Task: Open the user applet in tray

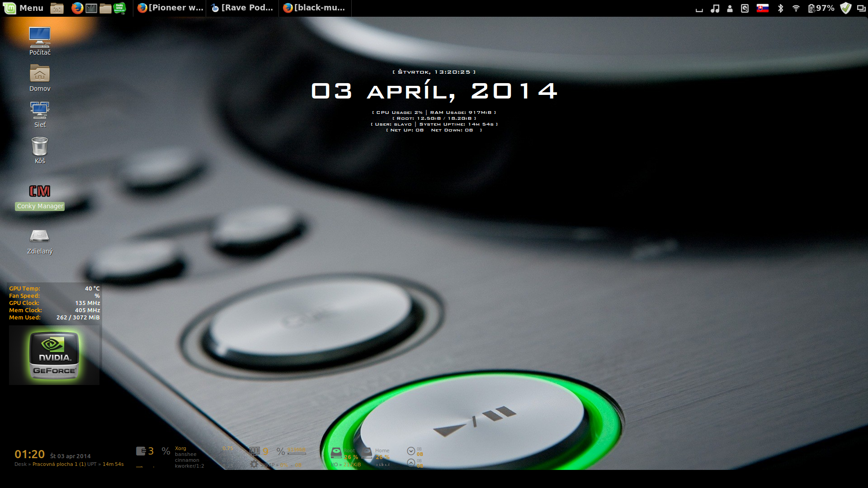Action: 730,8
